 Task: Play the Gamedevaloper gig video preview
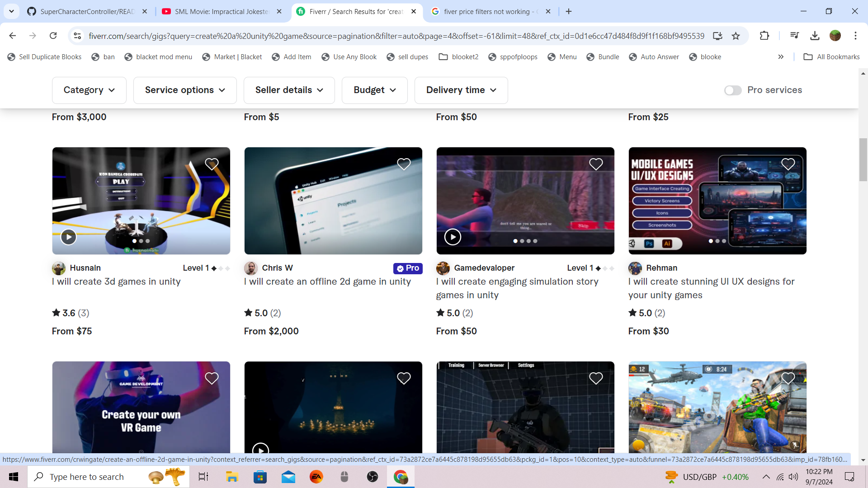pyautogui.click(x=453, y=237)
